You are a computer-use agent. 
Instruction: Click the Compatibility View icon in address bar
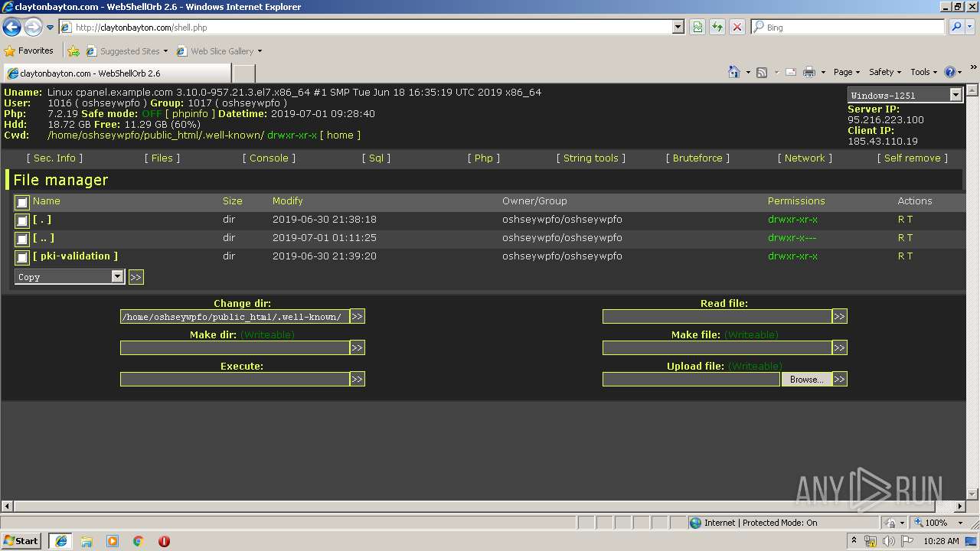click(697, 27)
